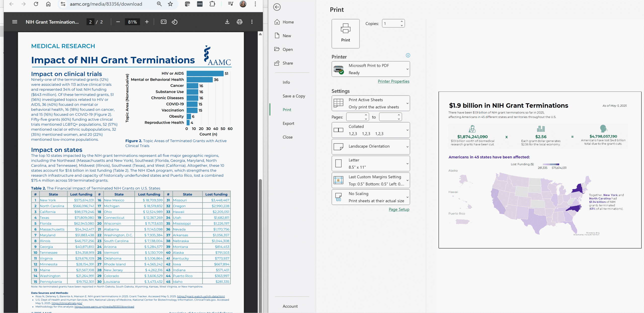Print the PDF from viewer toolbar

(239, 22)
